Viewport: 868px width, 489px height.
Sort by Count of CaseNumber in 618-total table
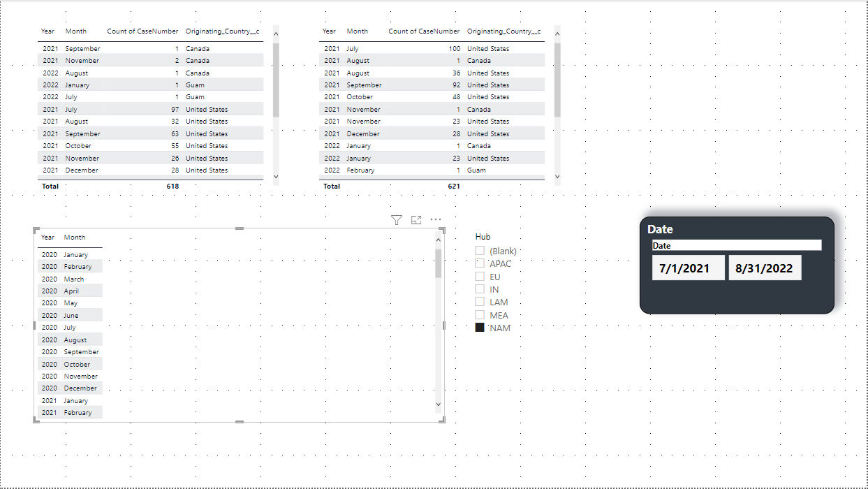[x=142, y=31]
